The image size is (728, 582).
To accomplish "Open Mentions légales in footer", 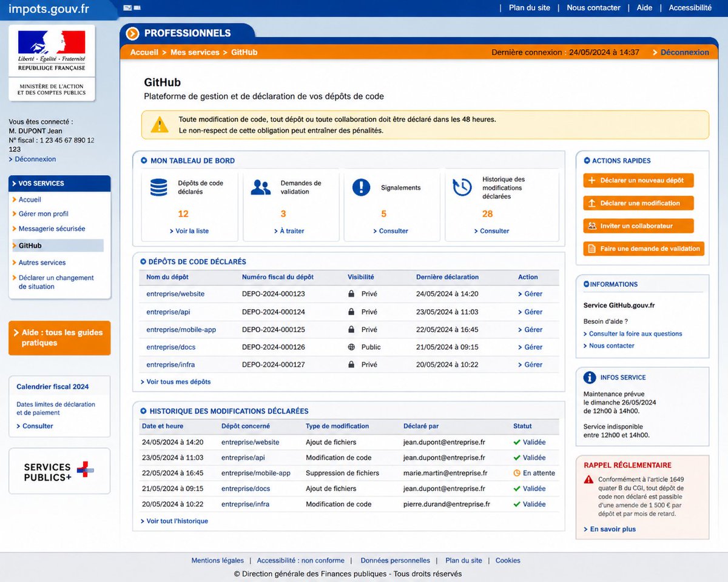I will pyautogui.click(x=218, y=561).
